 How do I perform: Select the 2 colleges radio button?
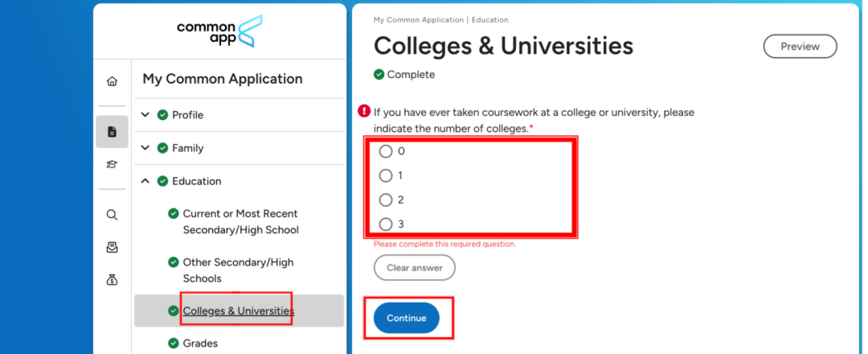386,200
